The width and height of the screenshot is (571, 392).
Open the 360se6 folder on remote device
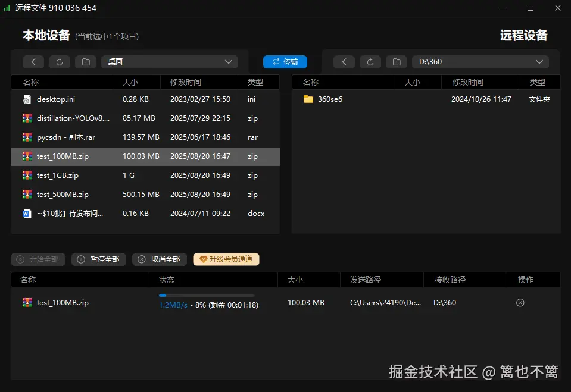coord(330,99)
